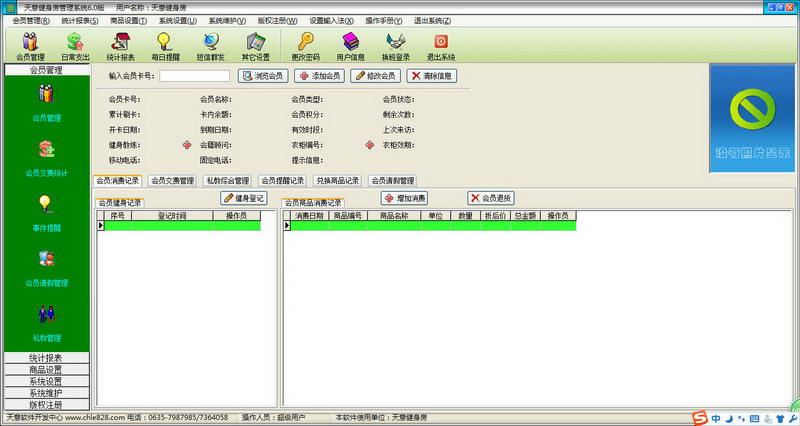Image resolution: width=800 pixels, height=426 pixels.
Task: Open 用户信息 books icon
Action: pos(351,46)
